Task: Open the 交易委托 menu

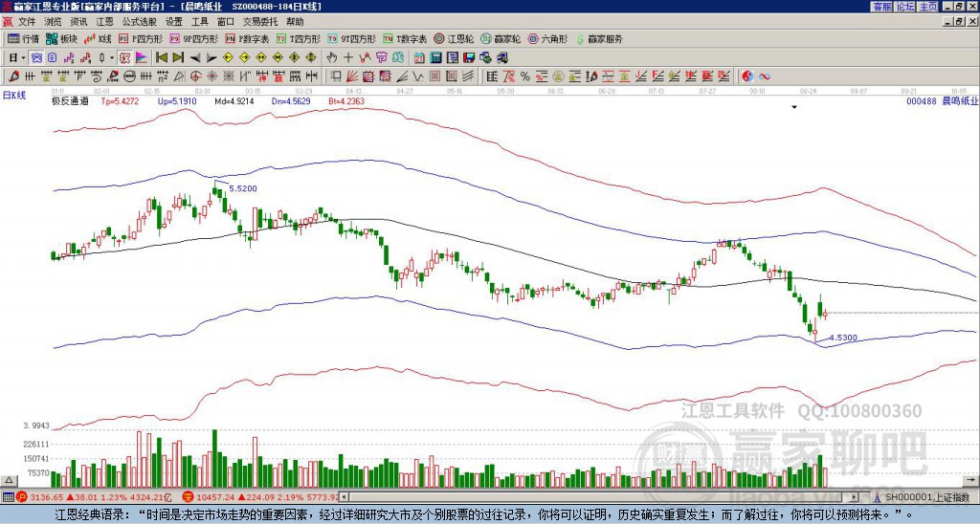Action: tap(260, 22)
